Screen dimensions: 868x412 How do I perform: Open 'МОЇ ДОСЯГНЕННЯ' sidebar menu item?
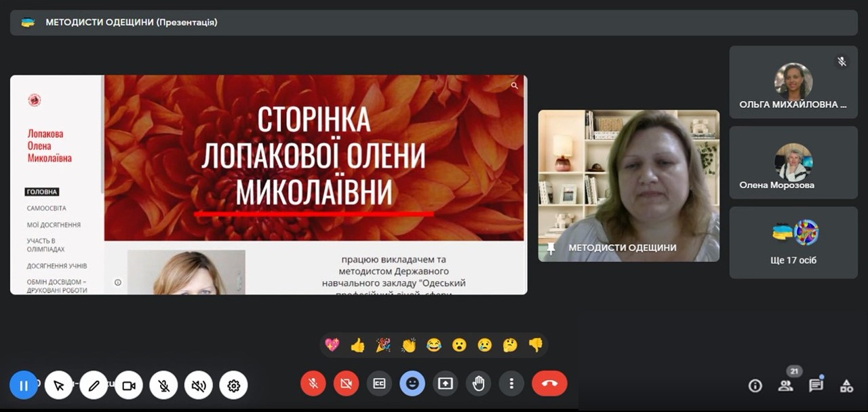point(54,225)
